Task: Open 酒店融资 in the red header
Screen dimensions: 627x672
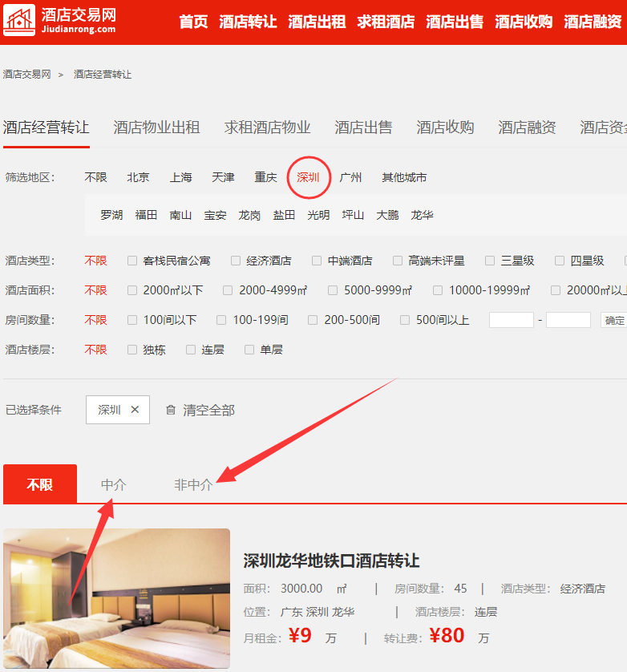Action: click(x=593, y=22)
